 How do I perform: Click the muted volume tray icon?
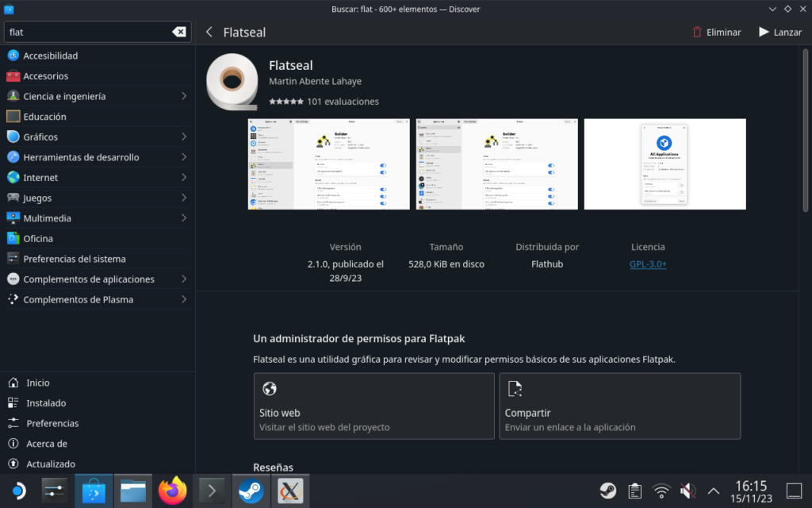click(688, 491)
